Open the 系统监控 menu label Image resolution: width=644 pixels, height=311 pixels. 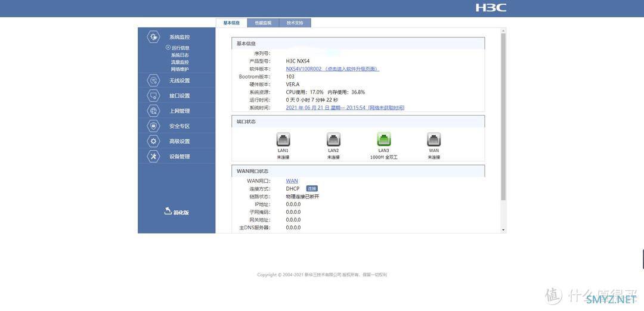[179, 37]
